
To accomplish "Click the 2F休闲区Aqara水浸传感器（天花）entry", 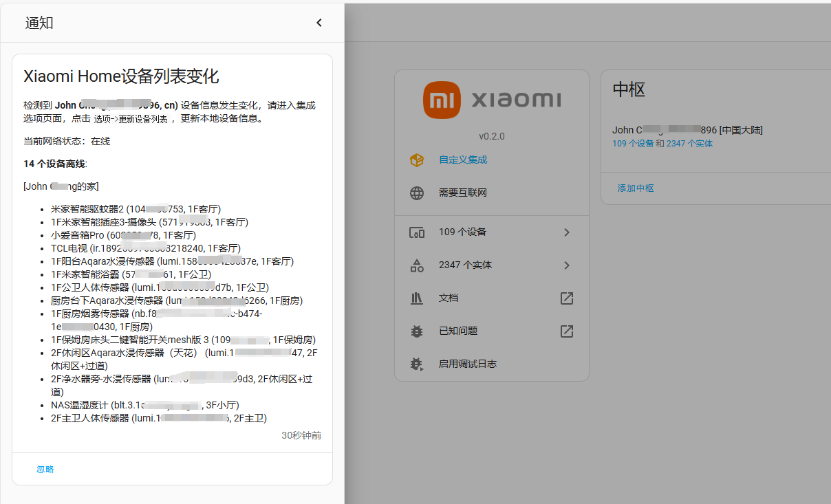I will tap(184, 359).
